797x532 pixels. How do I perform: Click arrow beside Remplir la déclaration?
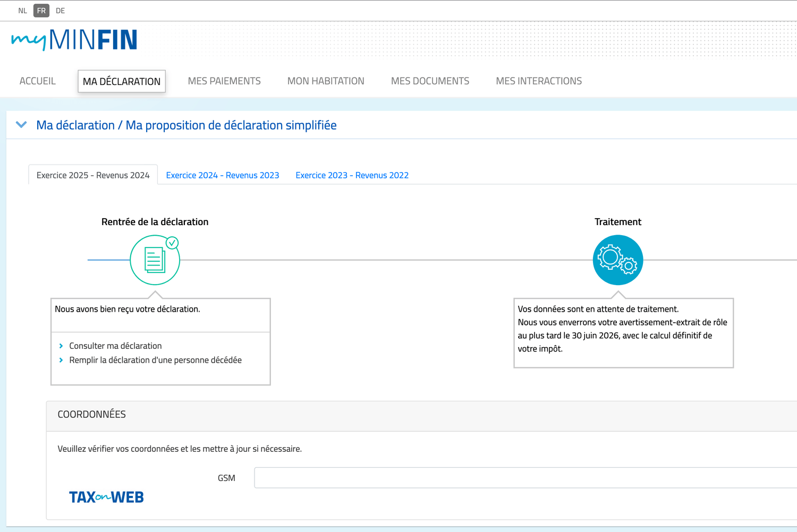(x=61, y=360)
